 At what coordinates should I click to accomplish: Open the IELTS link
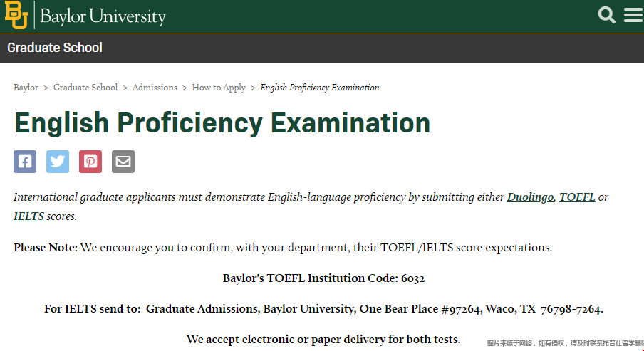click(x=30, y=216)
